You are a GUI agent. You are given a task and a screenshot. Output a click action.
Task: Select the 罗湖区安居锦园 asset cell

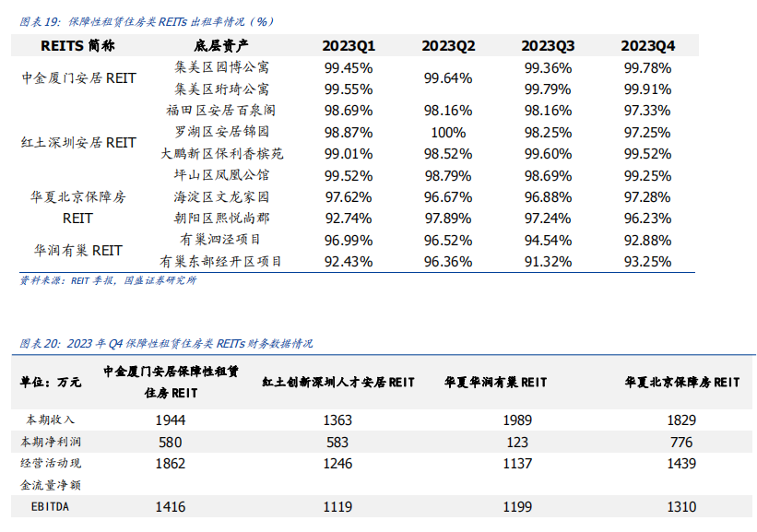(221, 132)
